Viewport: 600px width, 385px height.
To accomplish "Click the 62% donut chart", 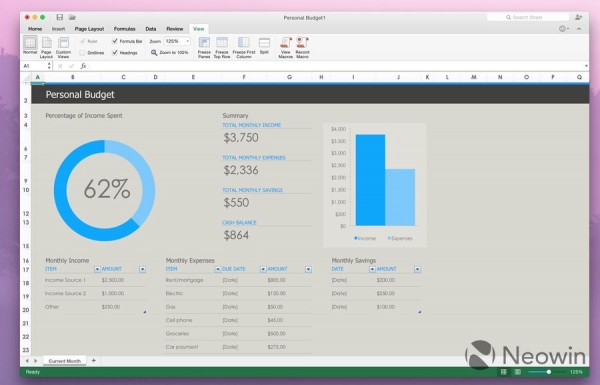I will tap(104, 190).
